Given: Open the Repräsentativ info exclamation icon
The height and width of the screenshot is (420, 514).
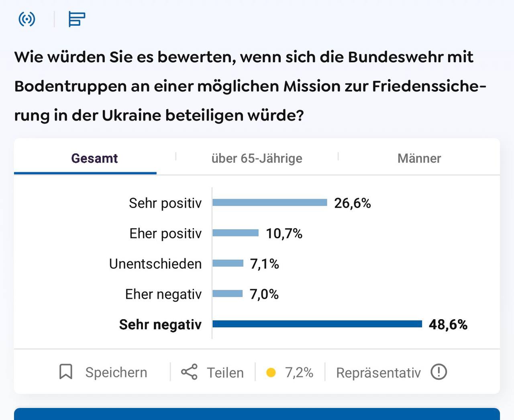Looking at the screenshot, I should (439, 372).
